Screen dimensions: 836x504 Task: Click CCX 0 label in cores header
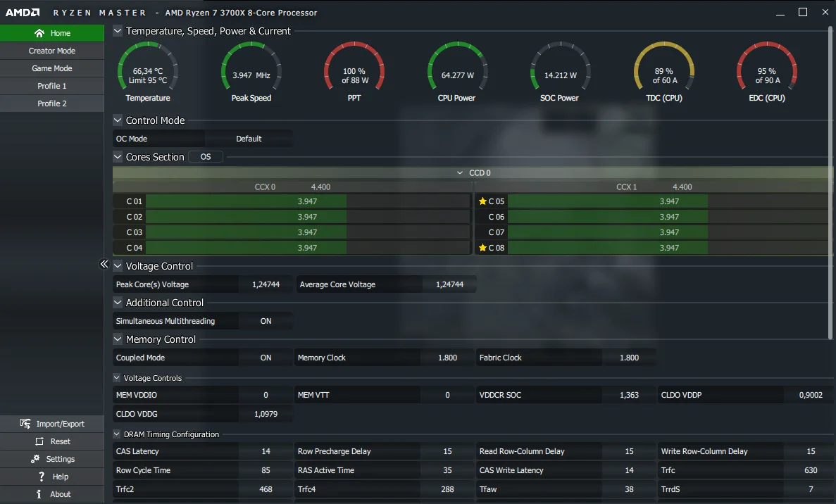click(265, 187)
